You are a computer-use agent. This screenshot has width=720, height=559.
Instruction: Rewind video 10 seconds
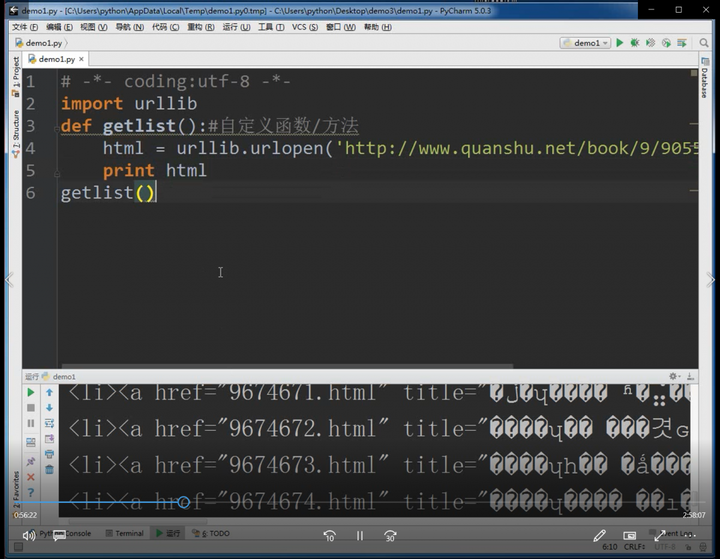pos(330,536)
